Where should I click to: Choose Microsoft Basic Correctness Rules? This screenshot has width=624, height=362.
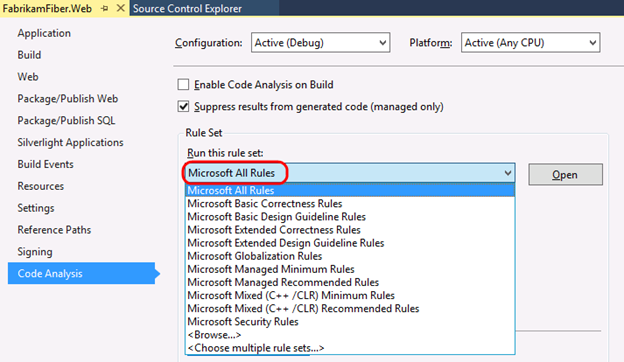[350, 204]
